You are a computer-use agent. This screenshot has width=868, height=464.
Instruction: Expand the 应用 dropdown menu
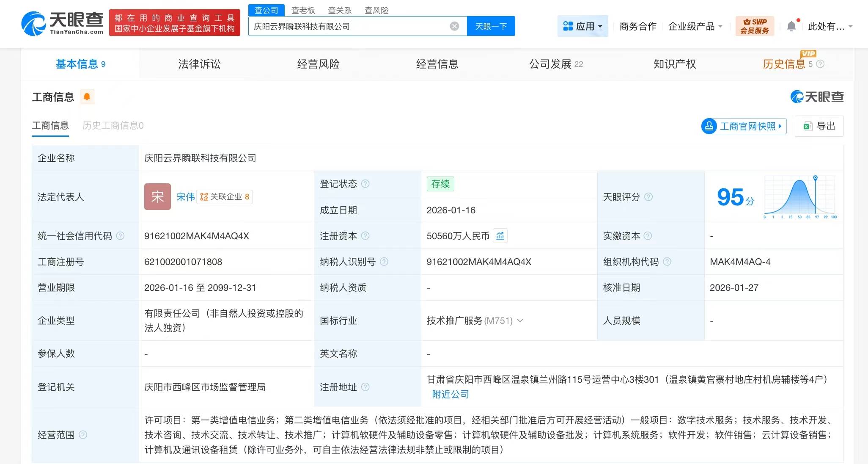pos(583,26)
